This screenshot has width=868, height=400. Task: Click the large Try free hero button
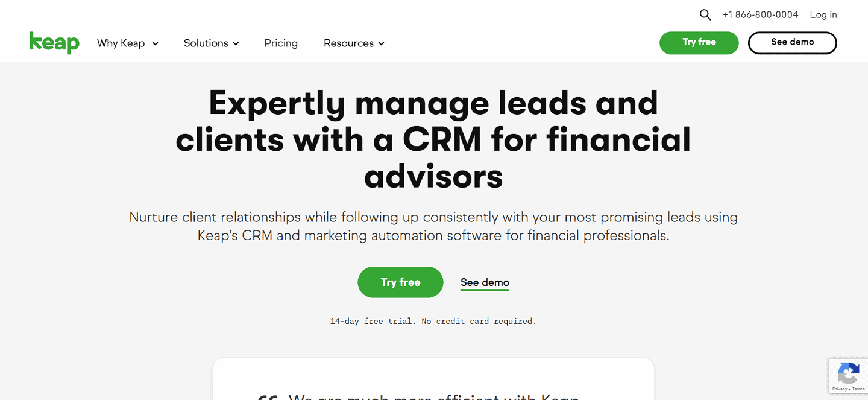coord(400,282)
